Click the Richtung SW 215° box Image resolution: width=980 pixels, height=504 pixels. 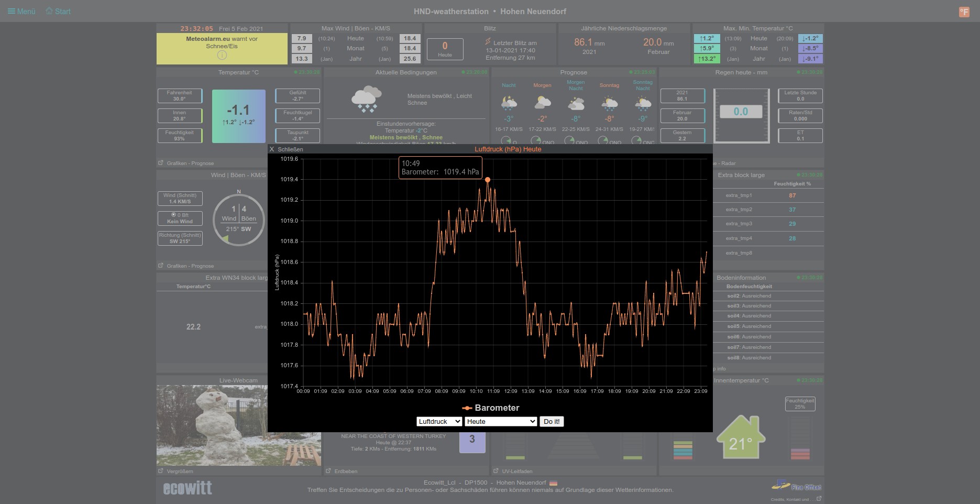pos(180,238)
